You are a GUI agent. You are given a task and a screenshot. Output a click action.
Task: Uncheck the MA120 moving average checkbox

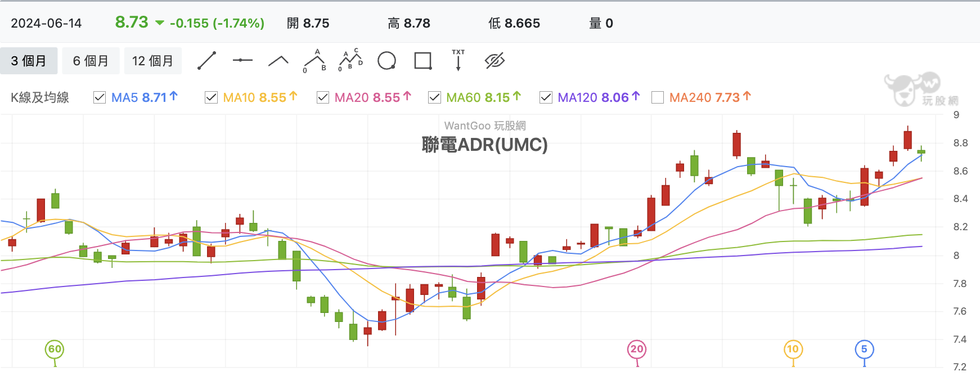546,97
